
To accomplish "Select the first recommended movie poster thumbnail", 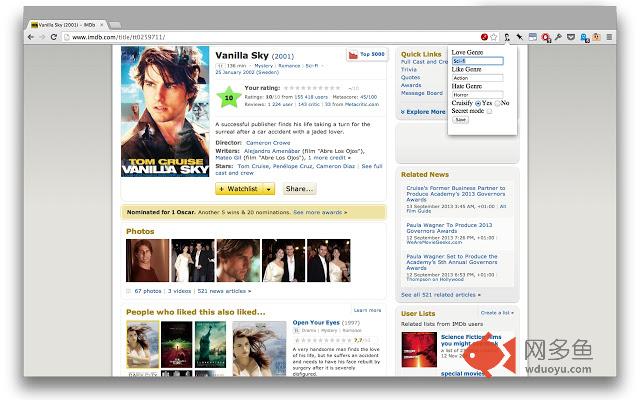I will pos(142,344).
